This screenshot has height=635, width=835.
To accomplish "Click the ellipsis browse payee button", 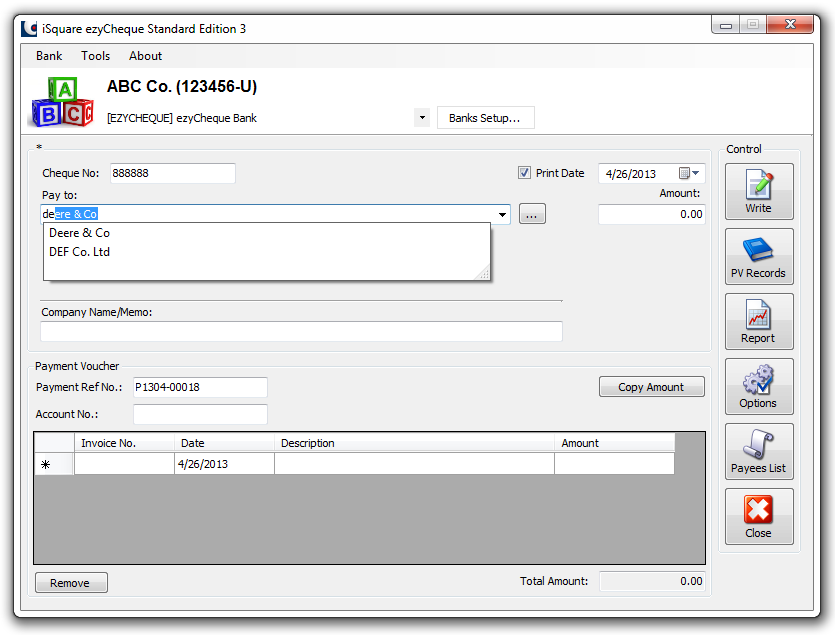I will (532, 214).
